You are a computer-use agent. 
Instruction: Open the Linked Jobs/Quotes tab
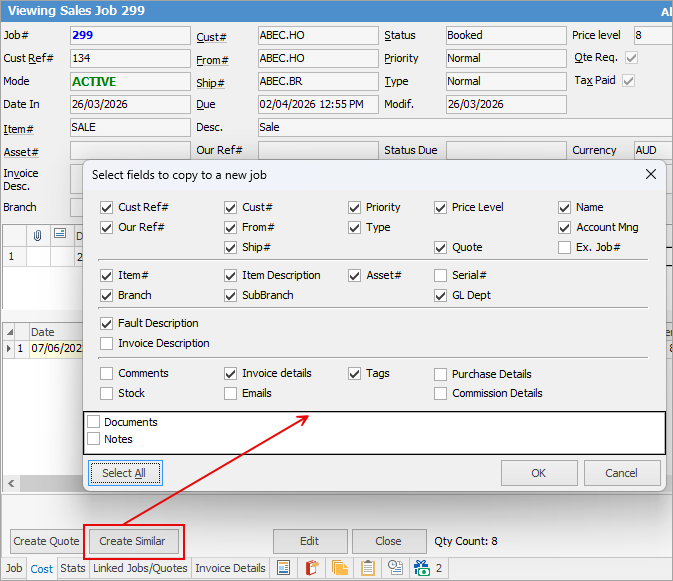[140, 568]
